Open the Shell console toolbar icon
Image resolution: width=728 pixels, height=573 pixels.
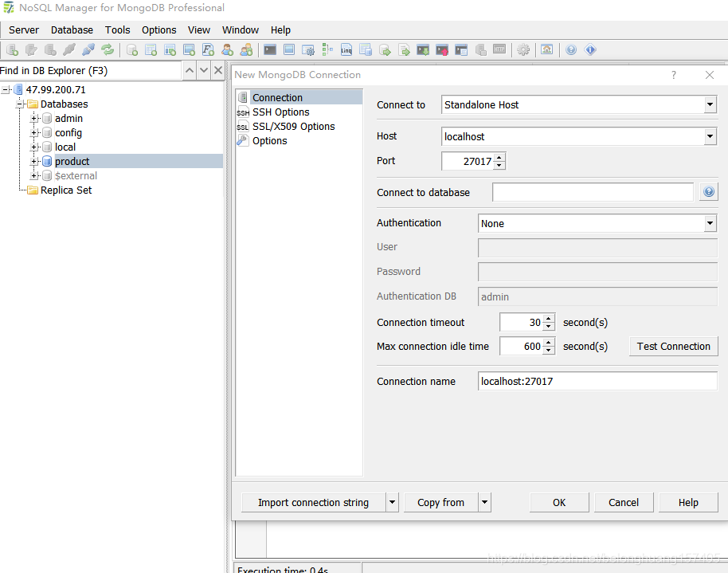(270, 49)
